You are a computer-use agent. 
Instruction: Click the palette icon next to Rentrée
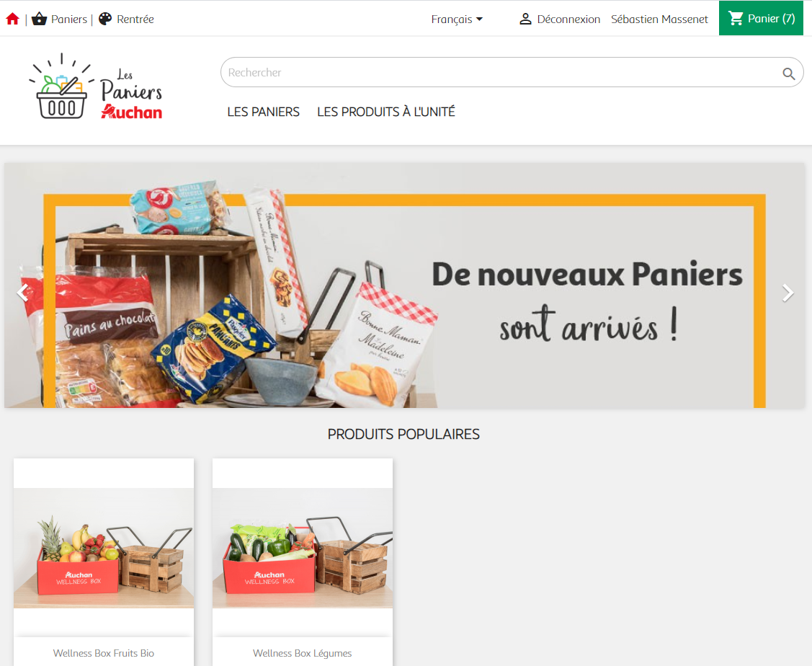(105, 19)
